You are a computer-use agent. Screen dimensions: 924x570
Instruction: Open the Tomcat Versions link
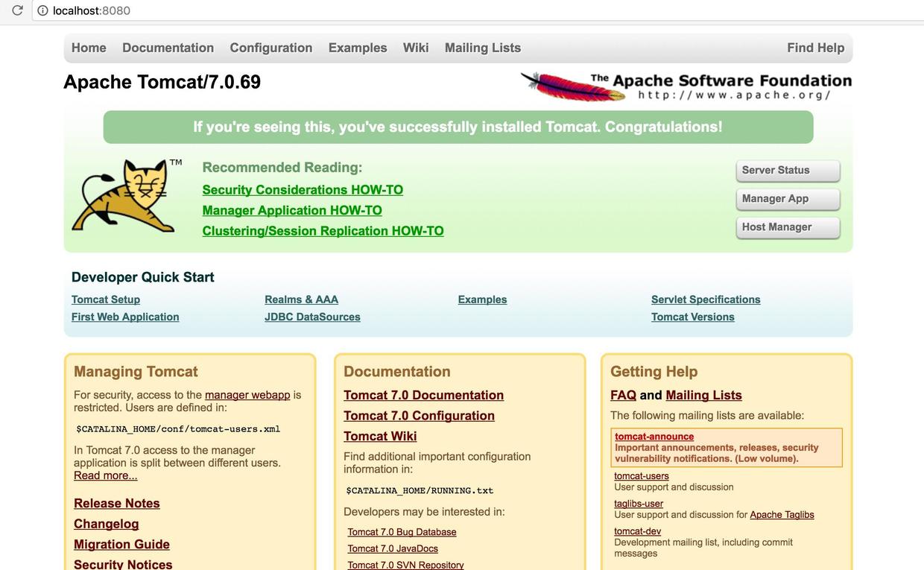693,317
